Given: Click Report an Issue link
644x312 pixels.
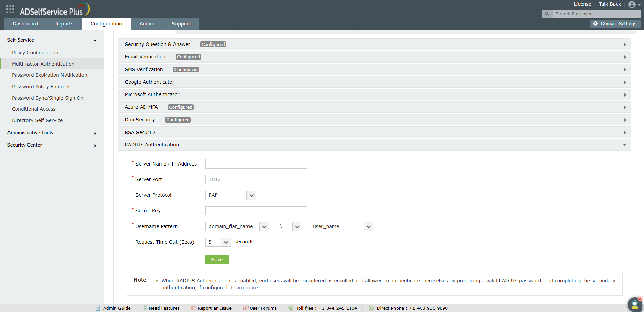Looking at the screenshot, I should point(215,308).
